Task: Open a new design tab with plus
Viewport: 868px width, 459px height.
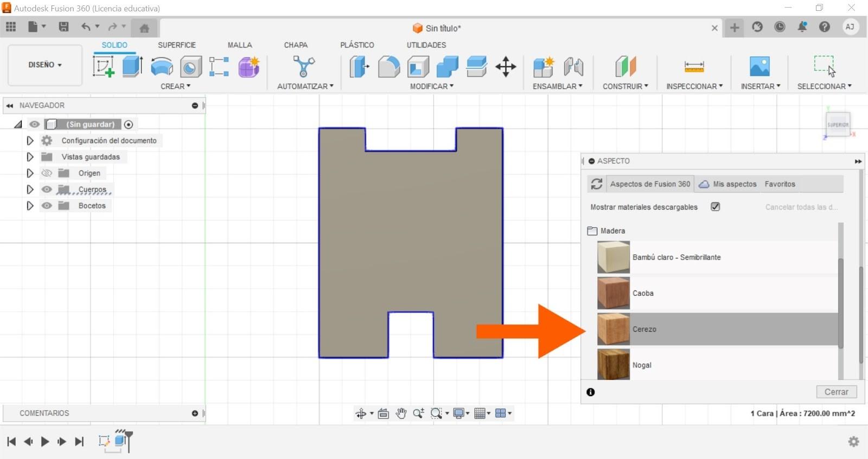Action: point(735,28)
